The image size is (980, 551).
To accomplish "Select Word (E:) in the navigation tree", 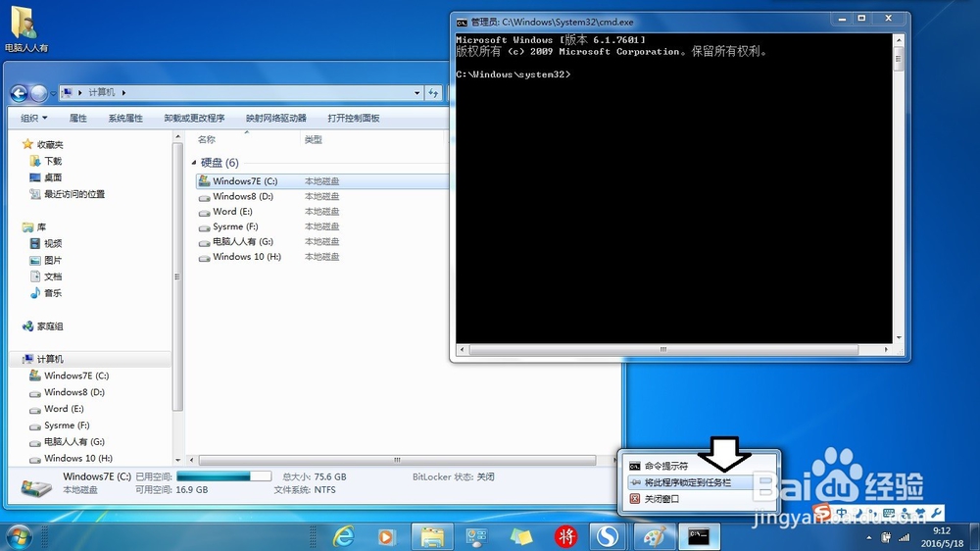I will tap(56, 409).
